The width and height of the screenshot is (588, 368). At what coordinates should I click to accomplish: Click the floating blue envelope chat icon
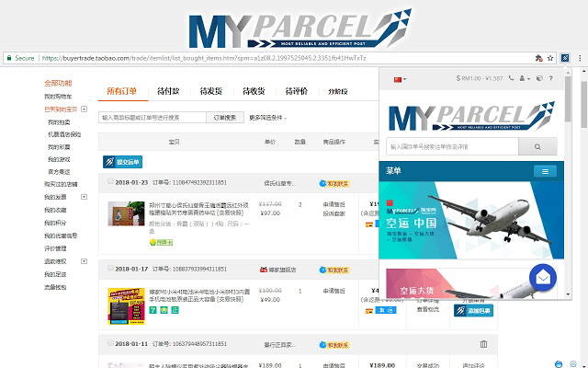(x=543, y=278)
